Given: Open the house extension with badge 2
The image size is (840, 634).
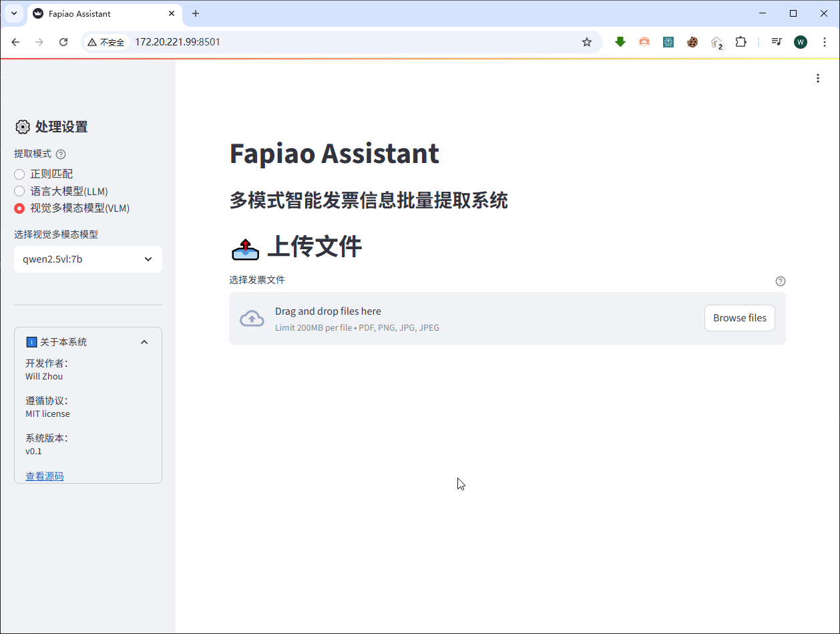Looking at the screenshot, I should (x=716, y=43).
